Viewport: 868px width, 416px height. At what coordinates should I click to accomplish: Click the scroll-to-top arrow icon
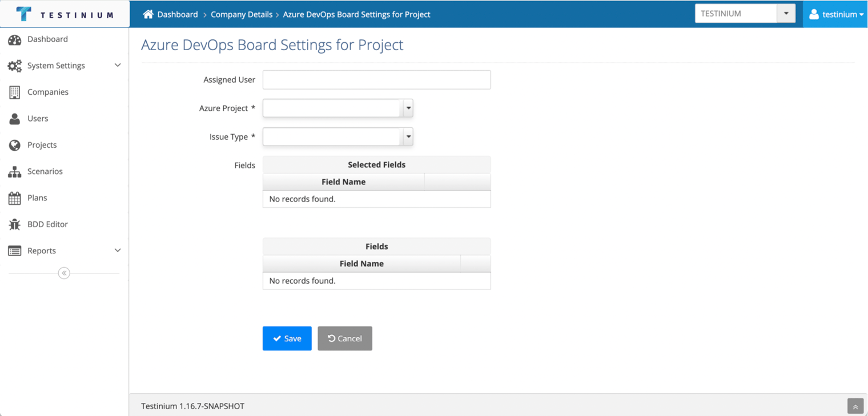(855, 406)
